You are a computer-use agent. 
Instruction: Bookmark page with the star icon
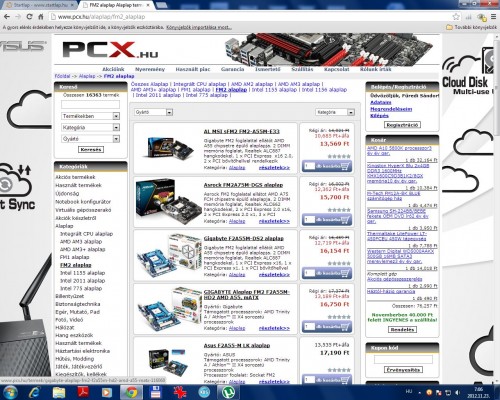456,16
